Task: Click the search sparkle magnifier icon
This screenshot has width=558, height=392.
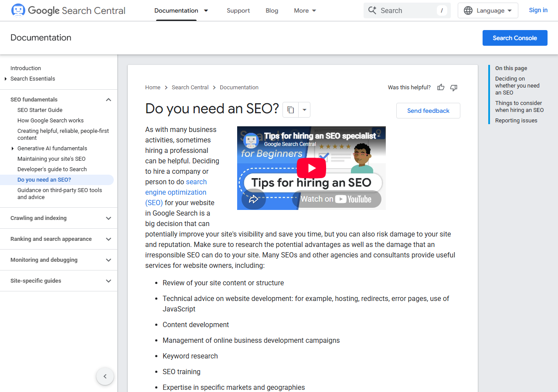Action: coord(372,10)
